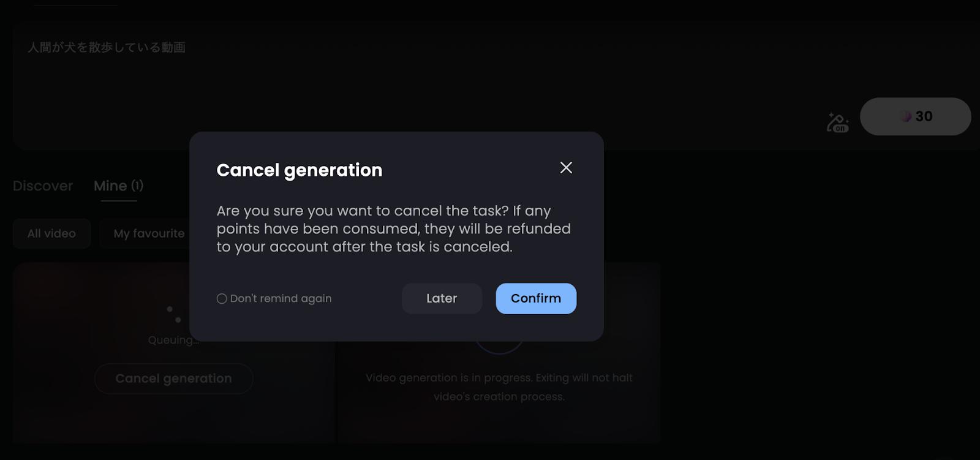Click the Japanese prompt text field
Viewport: 980px width, 460px height.
pos(107,48)
